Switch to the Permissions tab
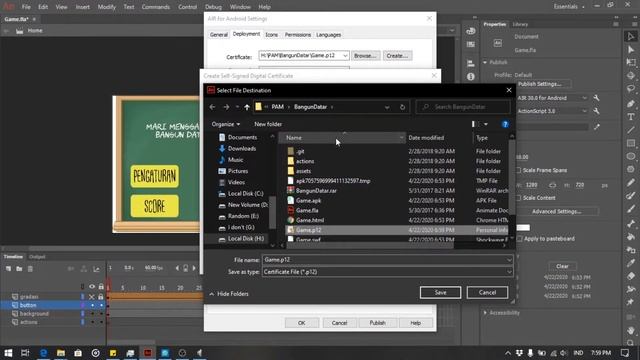The height and width of the screenshot is (360, 640). pyautogui.click(x=298, y=35)
